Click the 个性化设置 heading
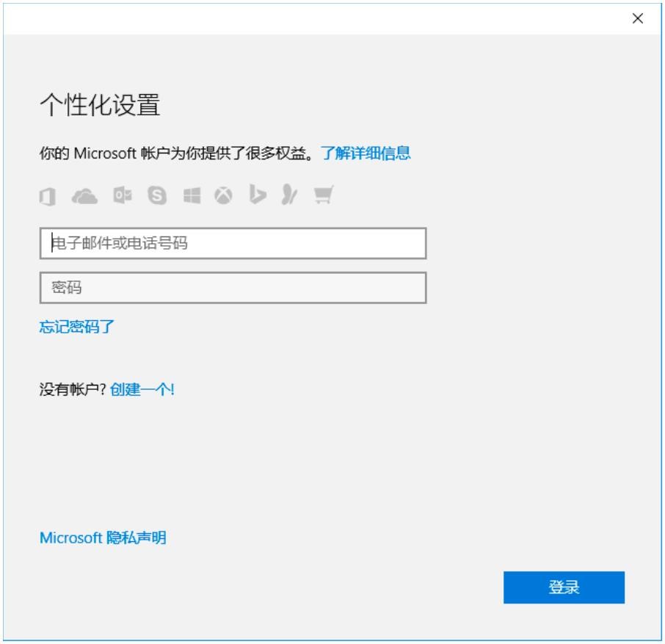Screen dimensions: 665x644 (x=100, y=105)
